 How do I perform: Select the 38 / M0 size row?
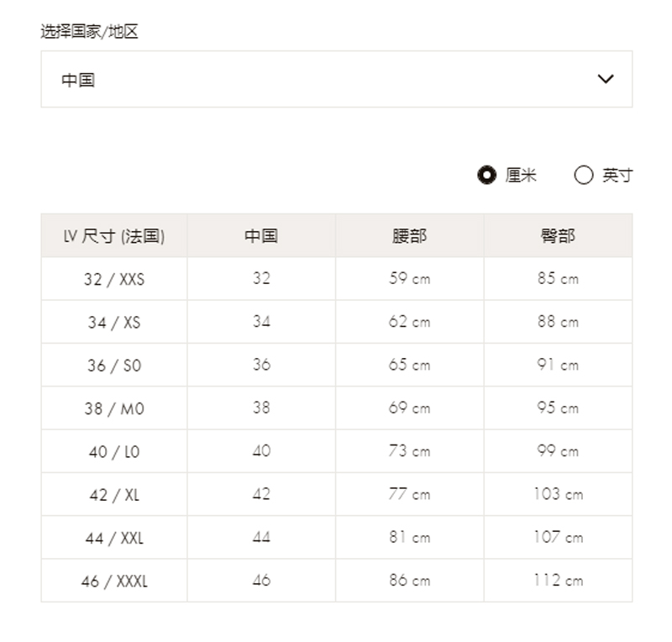(x=114, y=408)
